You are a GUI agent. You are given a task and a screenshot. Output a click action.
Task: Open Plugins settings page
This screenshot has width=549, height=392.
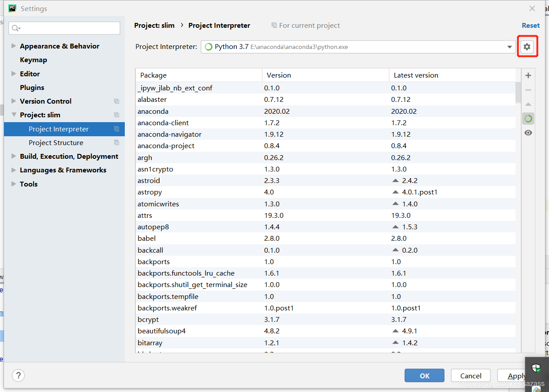pyautogui.click(x=32, y=87)
